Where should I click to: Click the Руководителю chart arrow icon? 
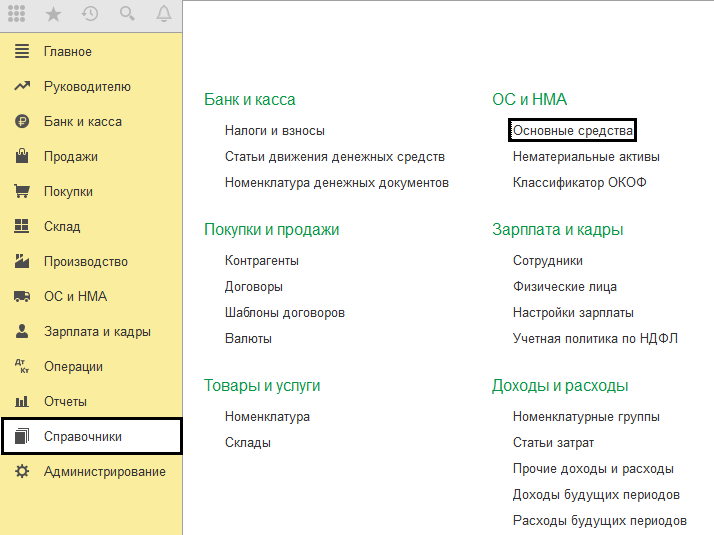coord(22,86)
